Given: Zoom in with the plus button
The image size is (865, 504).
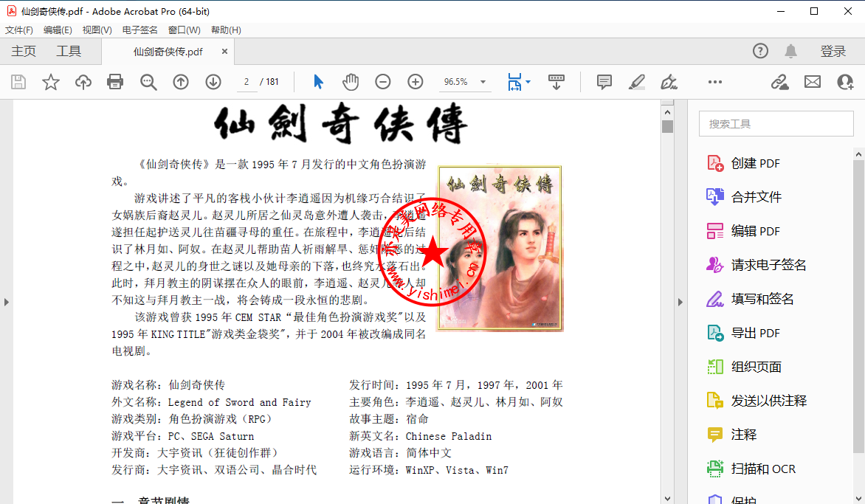Looking at the screenshot, I should point(416,82).
